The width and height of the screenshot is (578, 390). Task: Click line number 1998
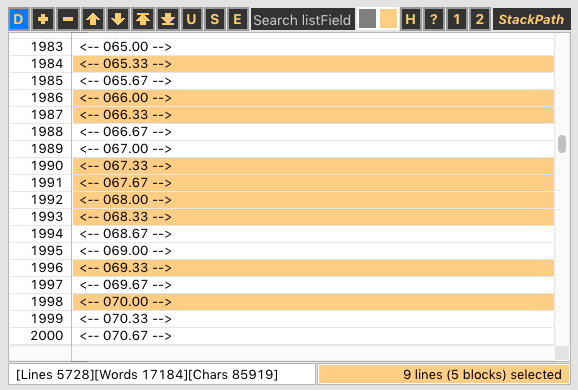coord(47,302)
